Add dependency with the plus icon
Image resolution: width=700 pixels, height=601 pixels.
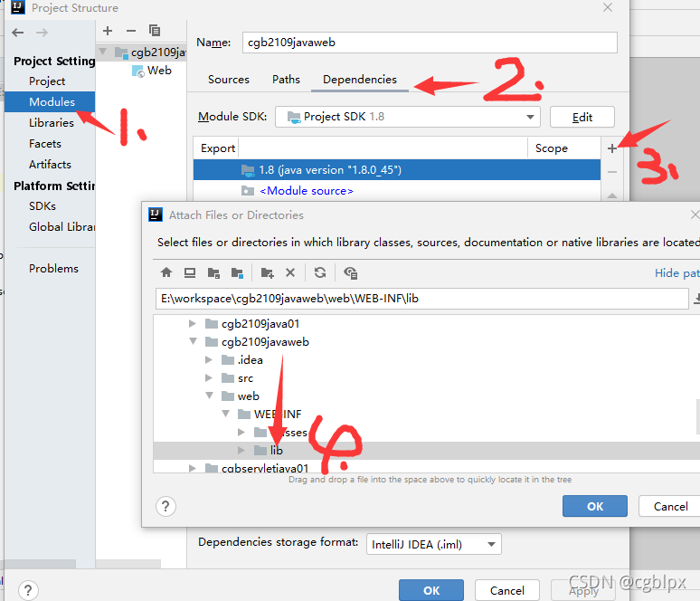coord(612,148)
